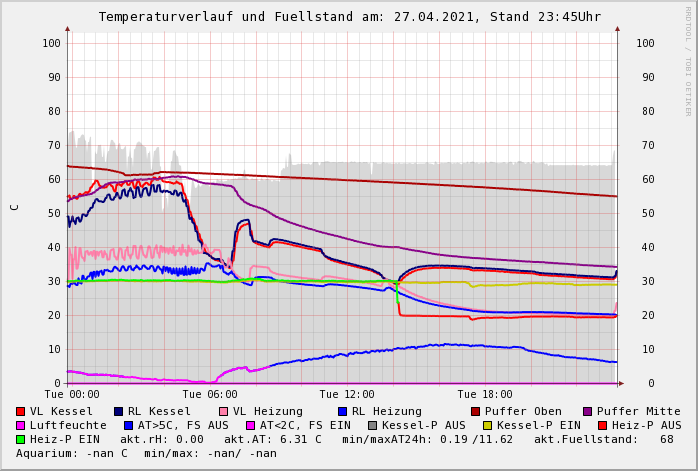Click the dark red Puffer Oben swatch

(475, 411)
